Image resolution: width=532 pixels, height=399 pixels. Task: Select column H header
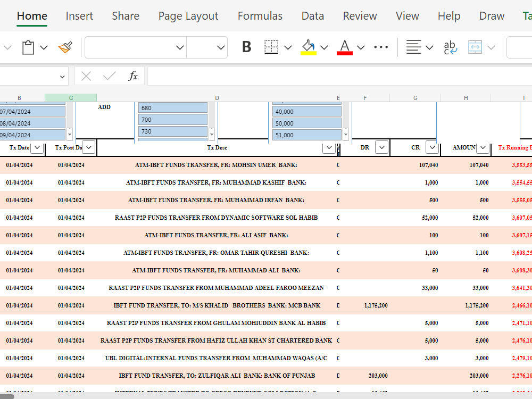click(466, 98)
